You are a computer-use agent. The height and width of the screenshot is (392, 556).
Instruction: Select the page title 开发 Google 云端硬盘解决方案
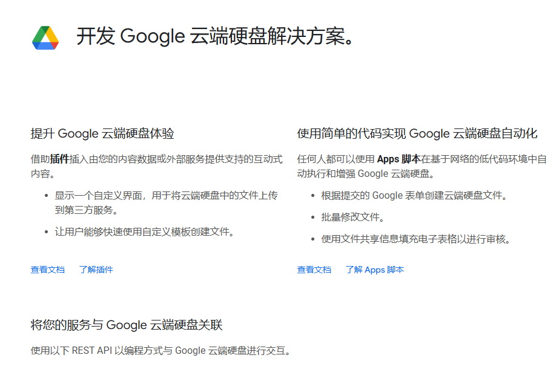coord(215,36)
